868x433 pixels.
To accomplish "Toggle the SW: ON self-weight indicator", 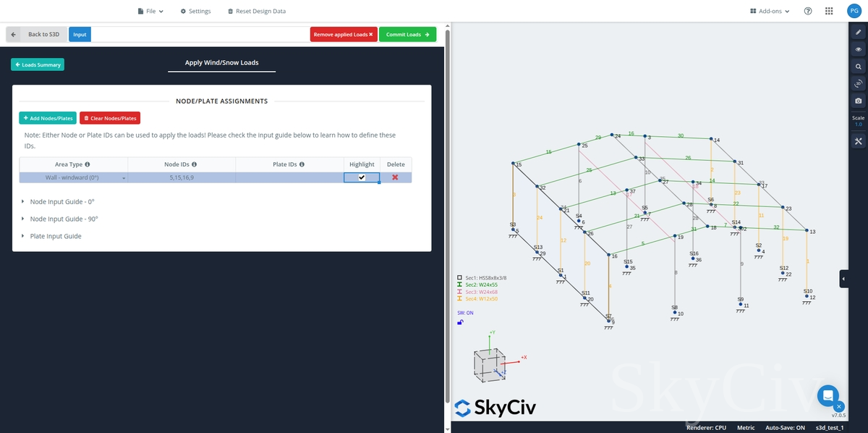I will click(x=465, y=313).
